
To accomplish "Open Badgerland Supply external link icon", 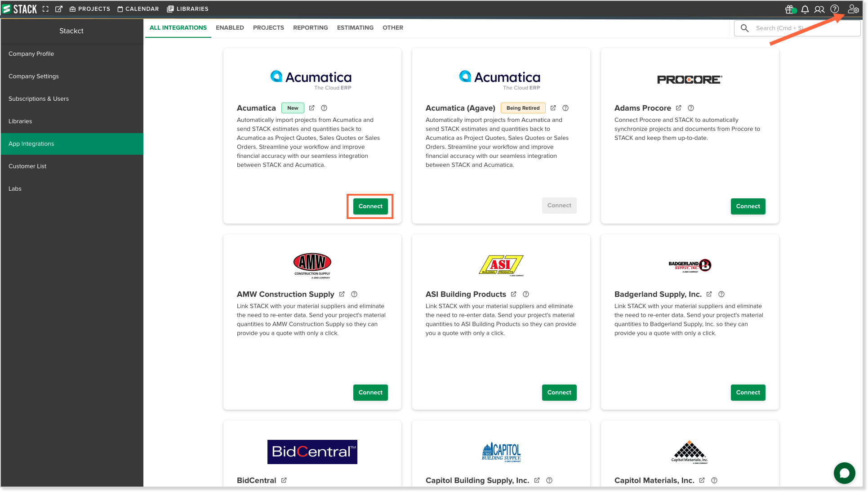I will click(709, 294).
